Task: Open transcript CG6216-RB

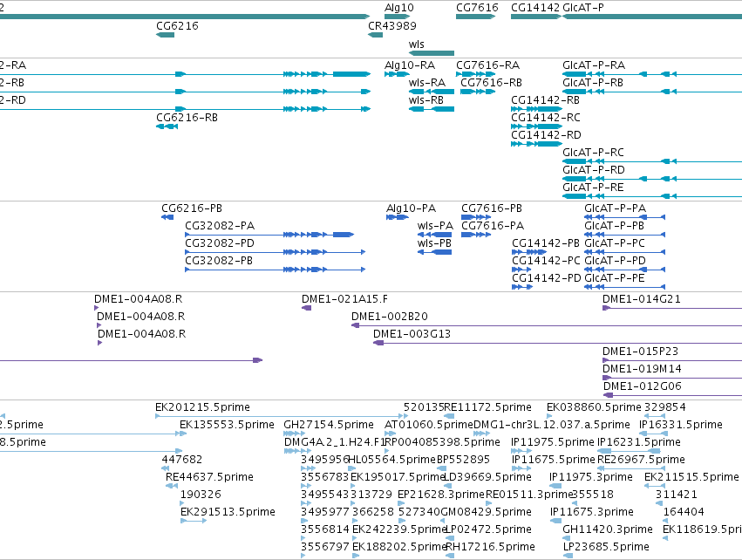Action: tap(187, 118)
